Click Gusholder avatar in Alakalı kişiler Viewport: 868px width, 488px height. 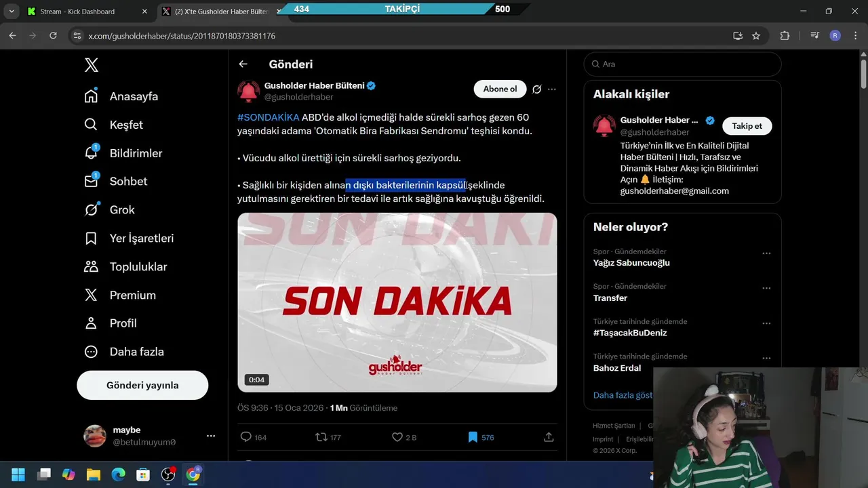click(x=604, y=126)
